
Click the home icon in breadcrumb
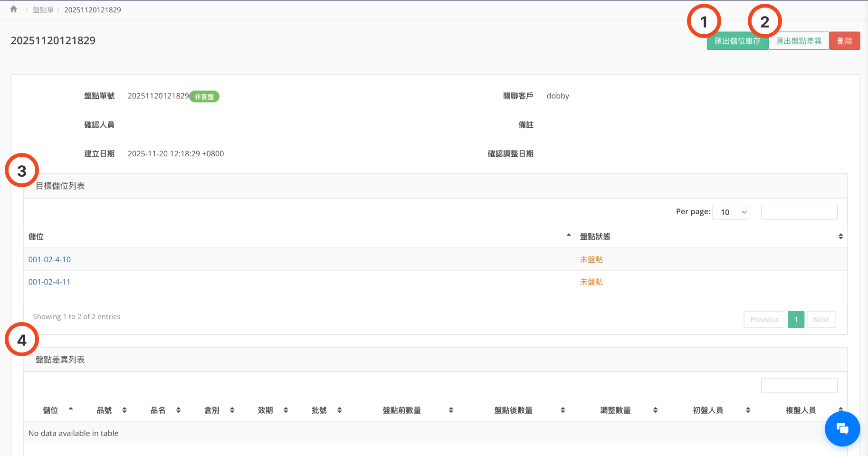[13, 9]
